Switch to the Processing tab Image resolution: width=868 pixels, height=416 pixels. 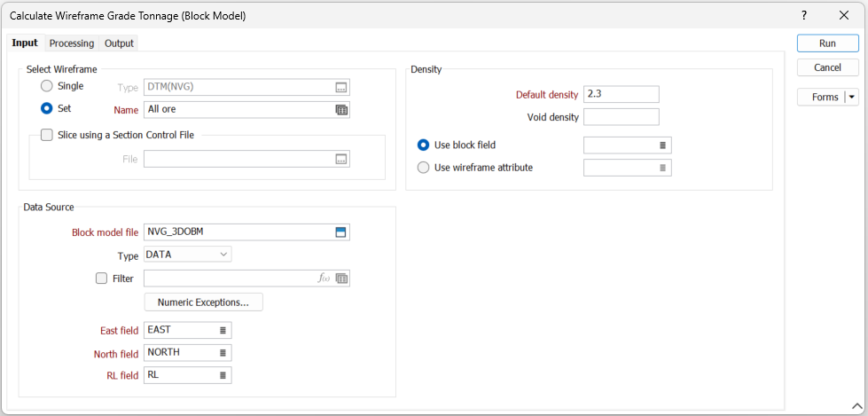coord(72,43)
